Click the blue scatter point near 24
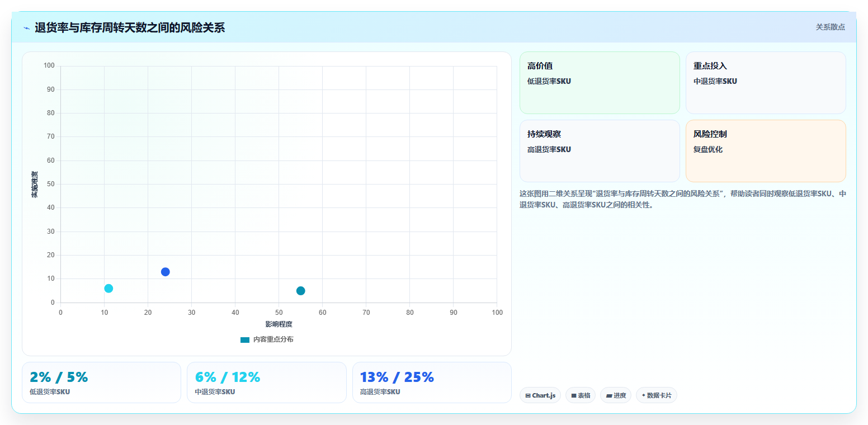 [x=165, y=272]
